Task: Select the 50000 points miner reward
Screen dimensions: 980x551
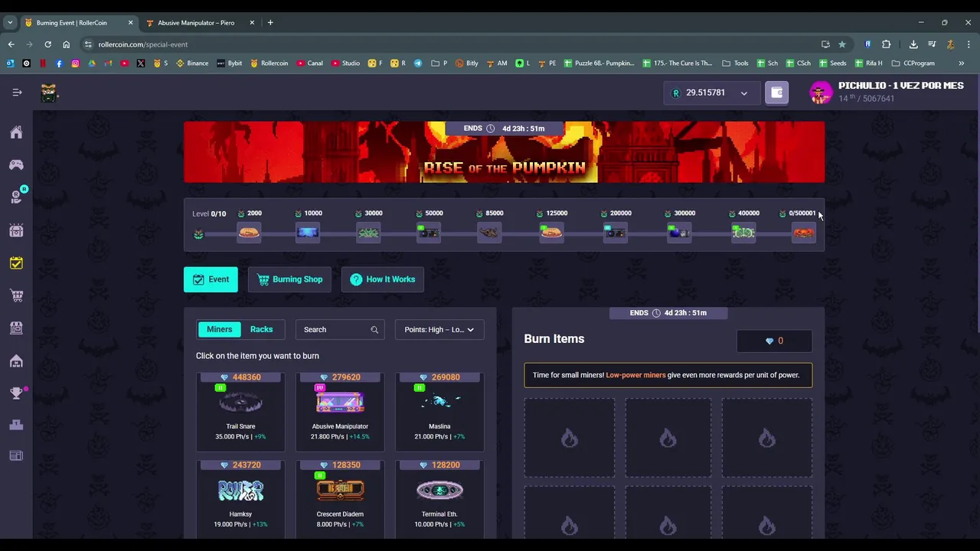Action: coord(429,233)
